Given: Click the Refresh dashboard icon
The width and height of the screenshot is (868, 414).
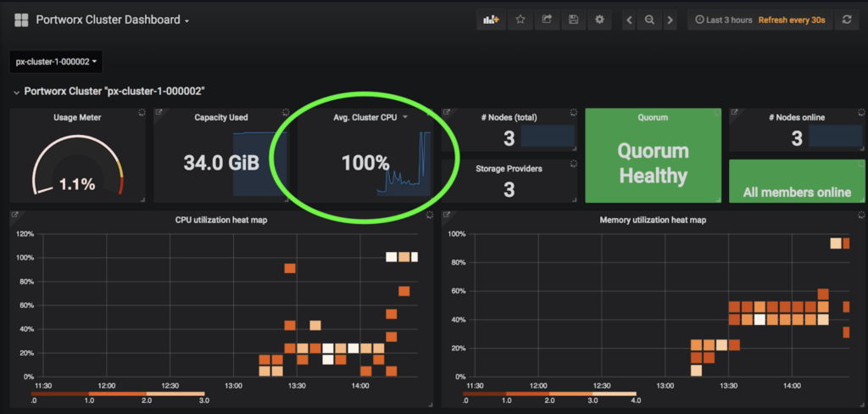Looking at the screenshot, I should (846, 20).
